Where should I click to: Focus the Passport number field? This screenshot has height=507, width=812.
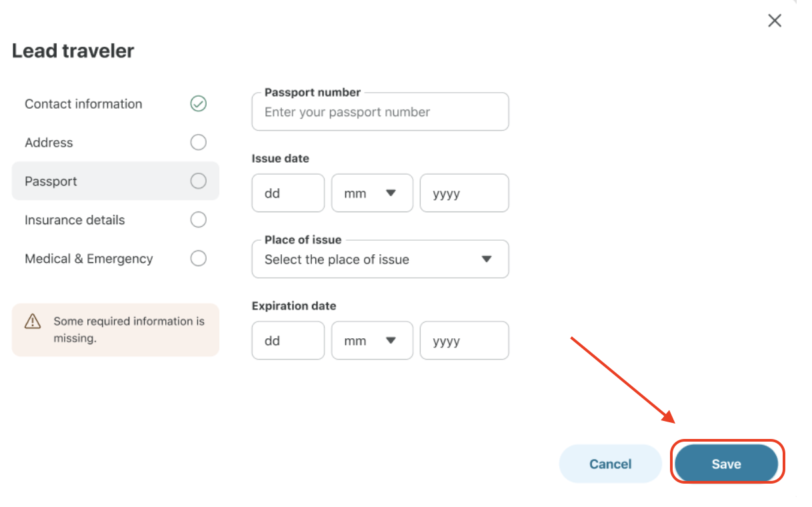pyautogui.click(x=380, y=111)
